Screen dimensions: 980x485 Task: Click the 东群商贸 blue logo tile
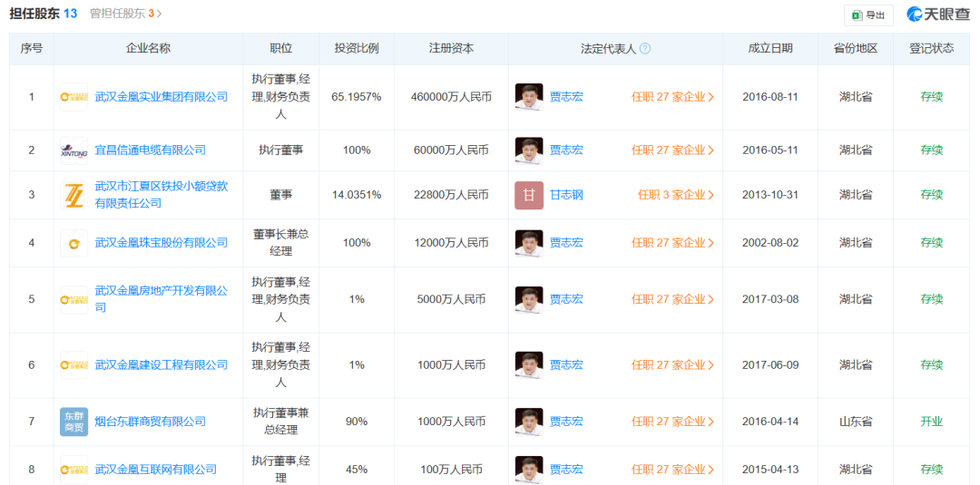pyautogui.click(x=73, y=422)
